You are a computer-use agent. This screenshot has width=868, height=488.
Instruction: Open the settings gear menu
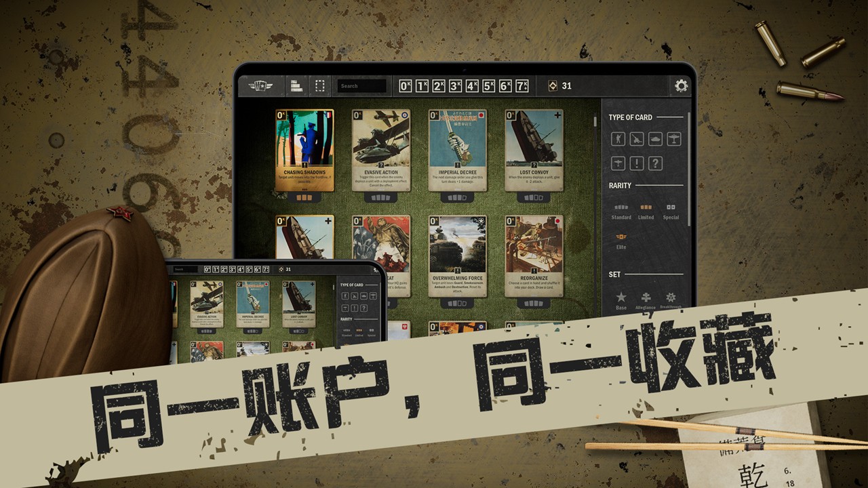681,85
